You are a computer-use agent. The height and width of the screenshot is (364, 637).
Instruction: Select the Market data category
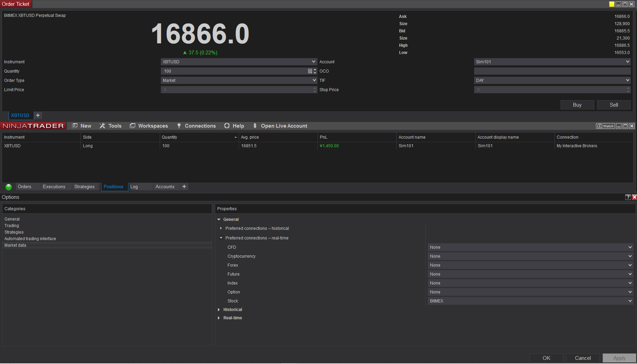point(107,245)
